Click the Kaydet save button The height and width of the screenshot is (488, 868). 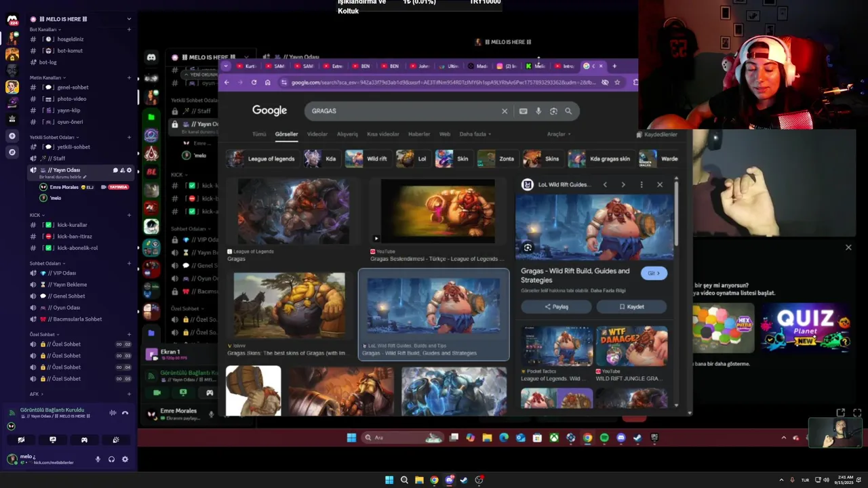coord(631,307)
